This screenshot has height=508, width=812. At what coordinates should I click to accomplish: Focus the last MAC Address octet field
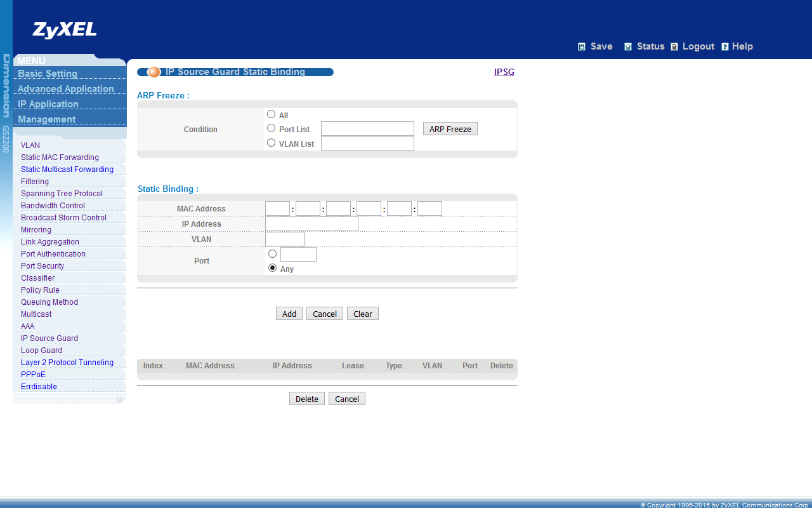(429, 209)
